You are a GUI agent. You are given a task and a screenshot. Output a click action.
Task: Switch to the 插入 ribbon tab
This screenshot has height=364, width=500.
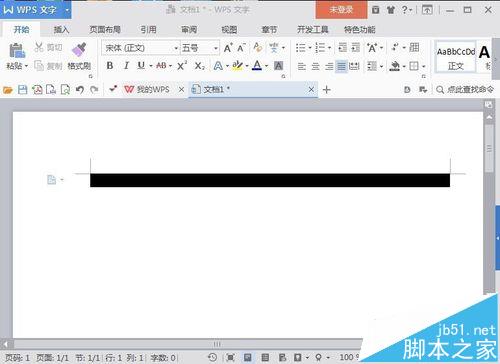coord(61,30)
